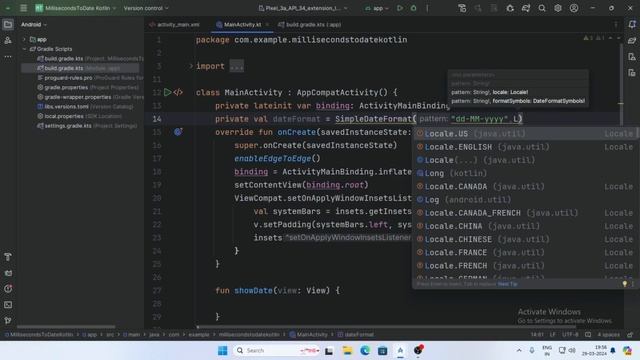This screenshot has width=640, height=360.
Task: Click related XML layout gutter icon
Action: click(178, 92)
